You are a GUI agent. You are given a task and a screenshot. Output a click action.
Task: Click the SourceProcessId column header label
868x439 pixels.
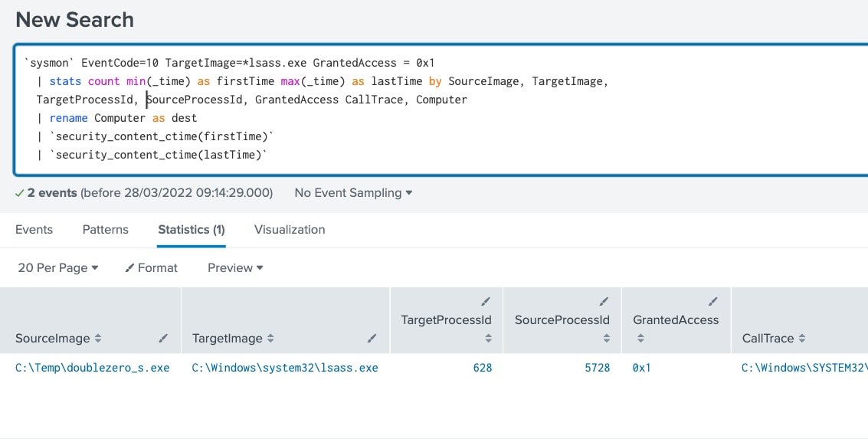pos(562,320)
